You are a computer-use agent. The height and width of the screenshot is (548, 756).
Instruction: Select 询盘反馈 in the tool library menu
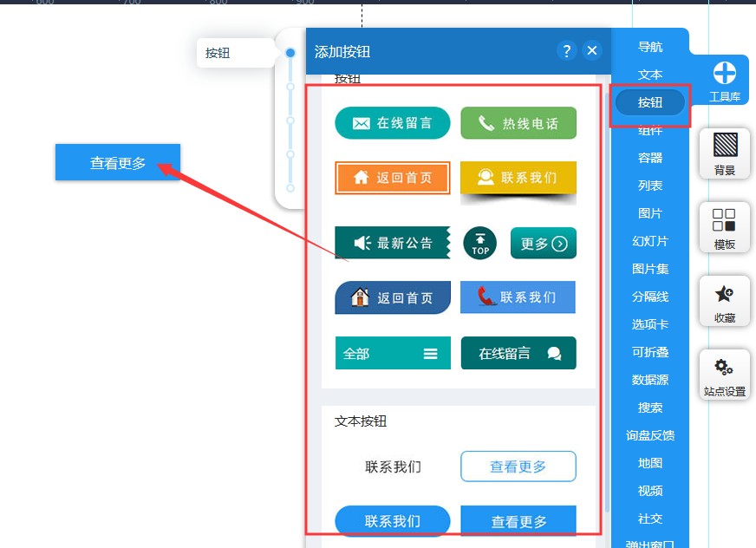pyautogui.click(x=650, y=435)
